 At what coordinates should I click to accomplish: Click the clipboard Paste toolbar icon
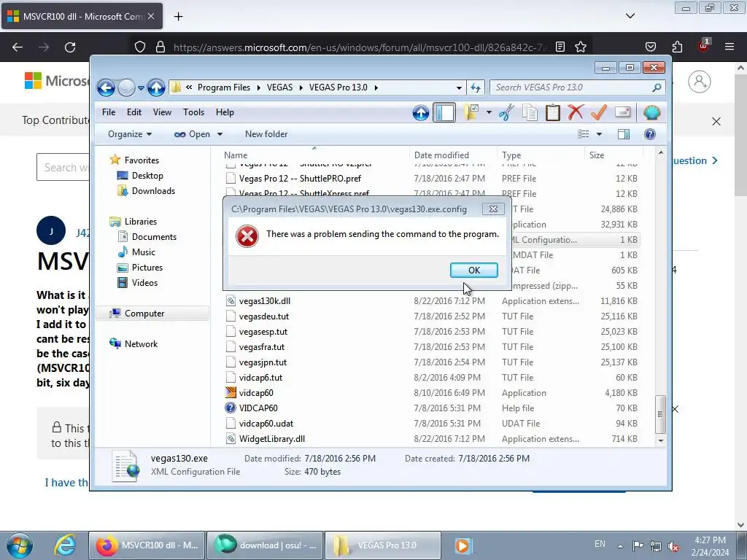(x=553, y=113)
